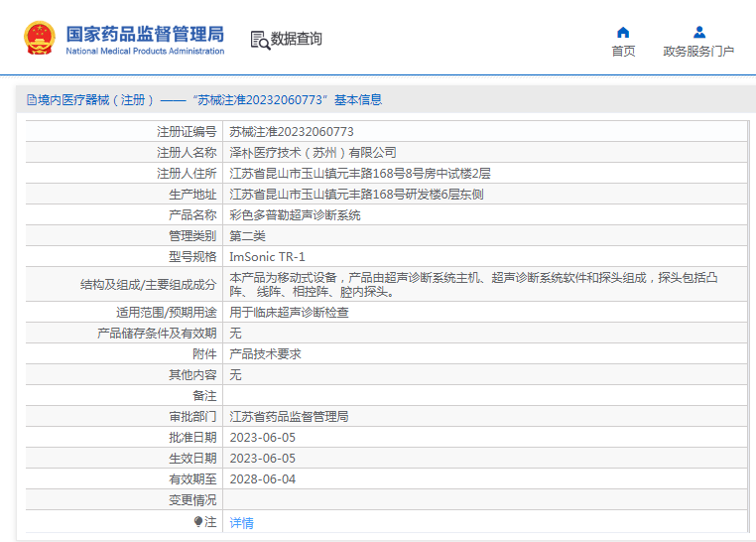This screenshot has height=542, width=756.
Task: Click the bullet icon next to 注
Action: click(198, 522)
